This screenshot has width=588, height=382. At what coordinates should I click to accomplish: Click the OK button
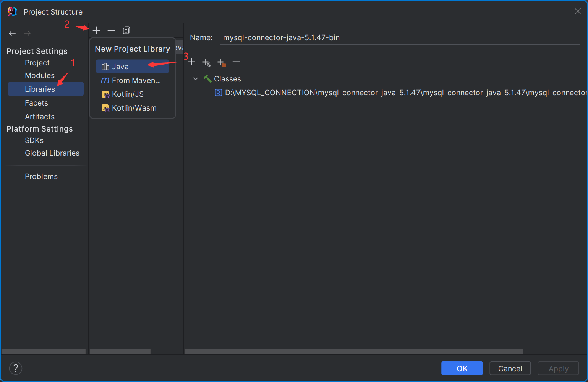[x=462, y=368]
